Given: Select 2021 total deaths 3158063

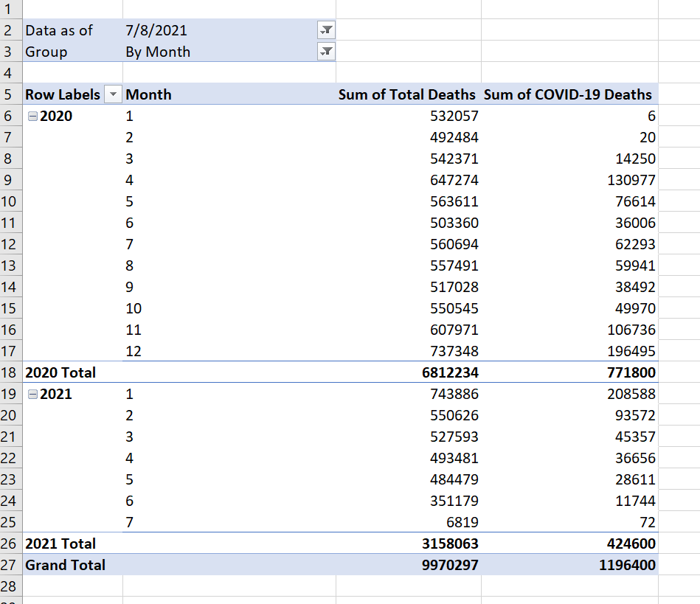Looking at the screenshot, I should (x=409, y=544).
